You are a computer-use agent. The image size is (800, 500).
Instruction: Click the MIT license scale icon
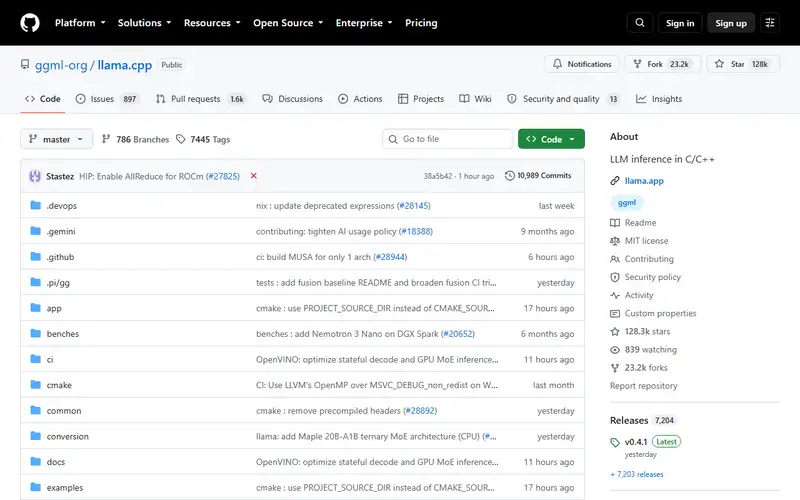click(615, 241)
